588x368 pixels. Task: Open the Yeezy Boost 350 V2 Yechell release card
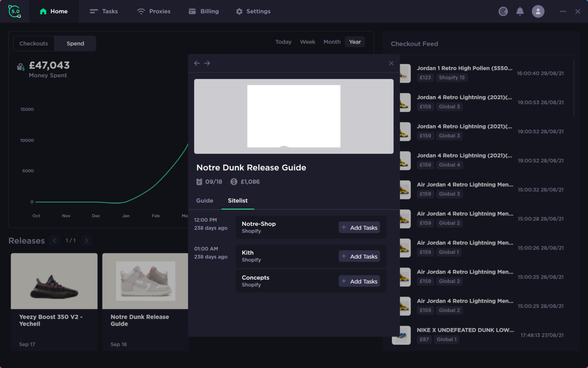[54, 302]
